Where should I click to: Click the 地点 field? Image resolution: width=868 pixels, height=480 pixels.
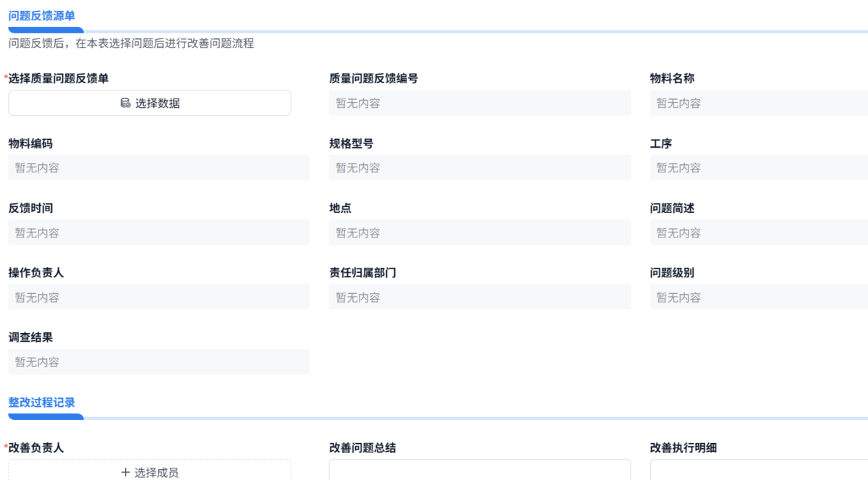coord(480,232)
